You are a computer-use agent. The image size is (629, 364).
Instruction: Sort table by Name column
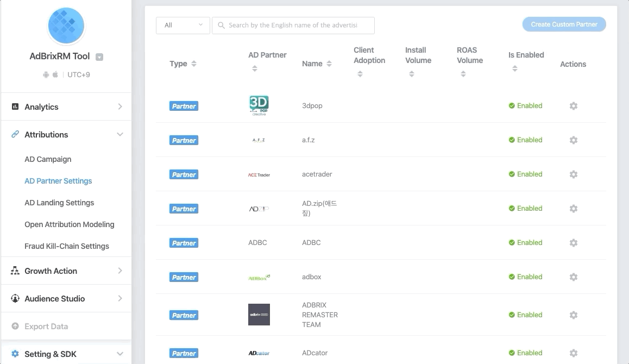tap(329, 64)
